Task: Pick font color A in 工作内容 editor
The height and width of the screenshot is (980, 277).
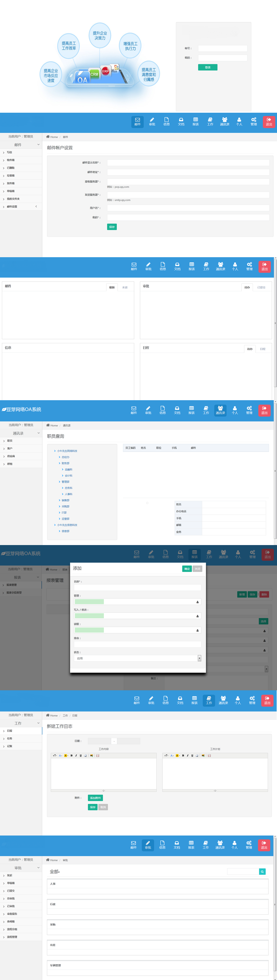Action: click(x=61, y=756)
